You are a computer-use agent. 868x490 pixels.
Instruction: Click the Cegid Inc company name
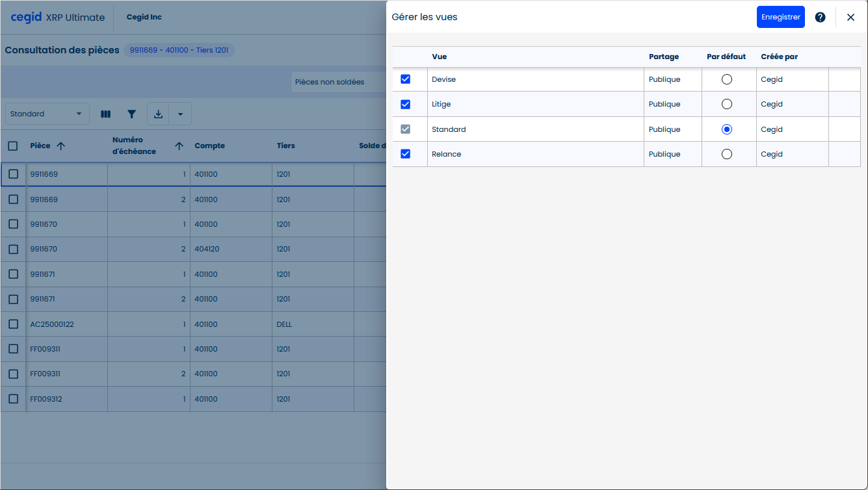[144, 18]
